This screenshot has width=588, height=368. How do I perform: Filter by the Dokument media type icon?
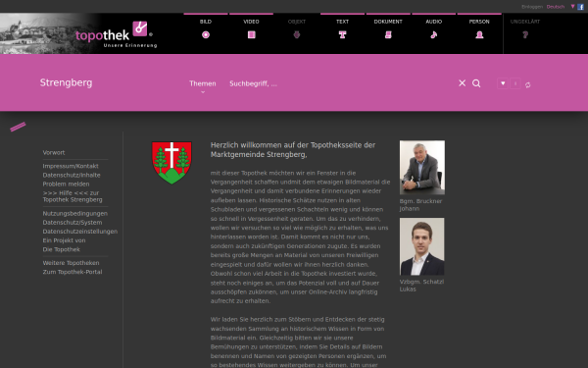[x=388, y=35]
